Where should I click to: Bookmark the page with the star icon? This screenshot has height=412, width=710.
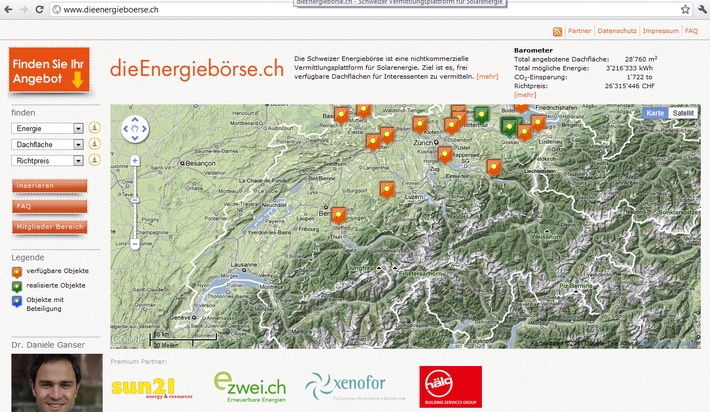(685, 9)
